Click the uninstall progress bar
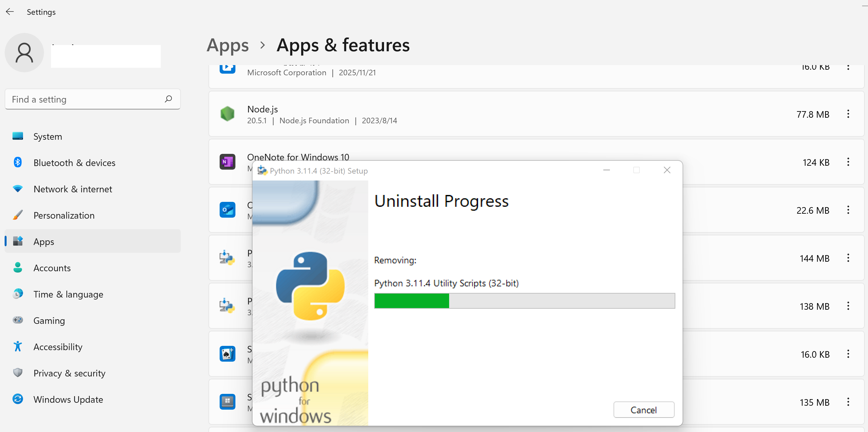 click(524, 300)
